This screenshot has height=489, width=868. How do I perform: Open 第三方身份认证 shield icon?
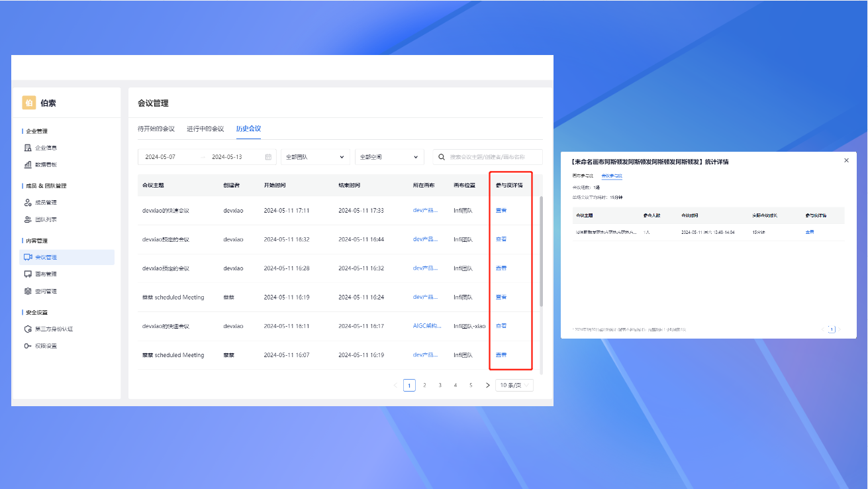pyautogui.click(x=28, y=329)
